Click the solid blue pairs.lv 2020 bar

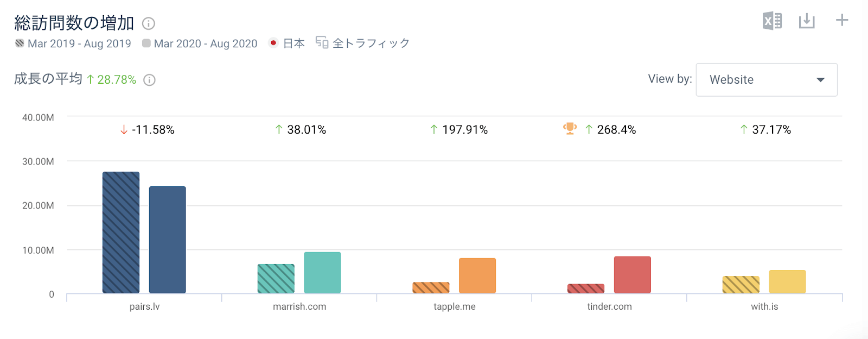[168, 240]
